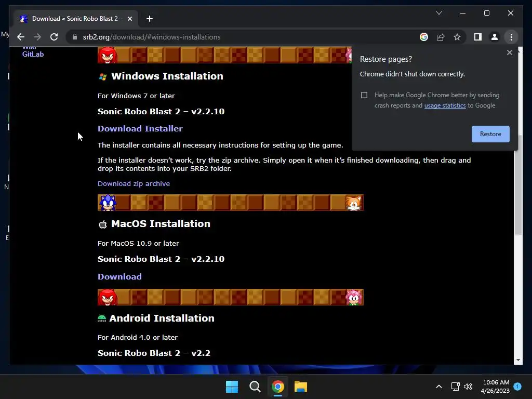The width and height of the screenshot is (532, 399).
Task: Click the Windows Installation heading
Action: click(167, 76)
